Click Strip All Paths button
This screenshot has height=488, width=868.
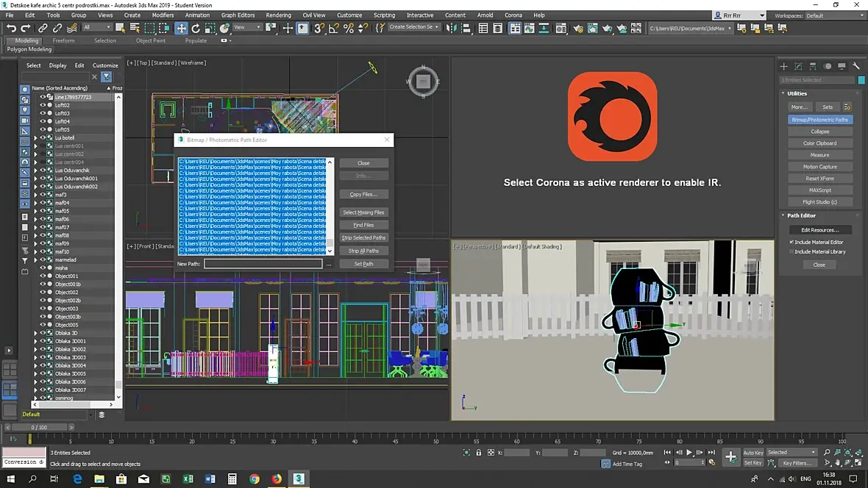363,251
